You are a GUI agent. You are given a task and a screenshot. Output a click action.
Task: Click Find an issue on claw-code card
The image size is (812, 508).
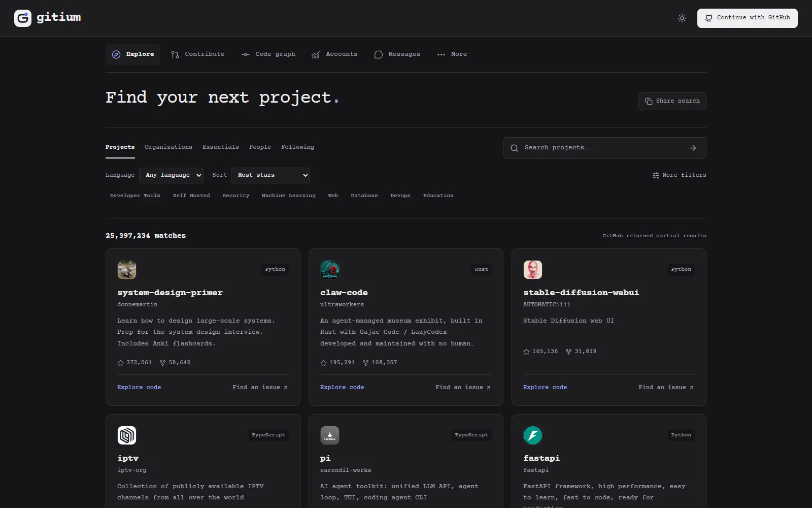point(463,388)
